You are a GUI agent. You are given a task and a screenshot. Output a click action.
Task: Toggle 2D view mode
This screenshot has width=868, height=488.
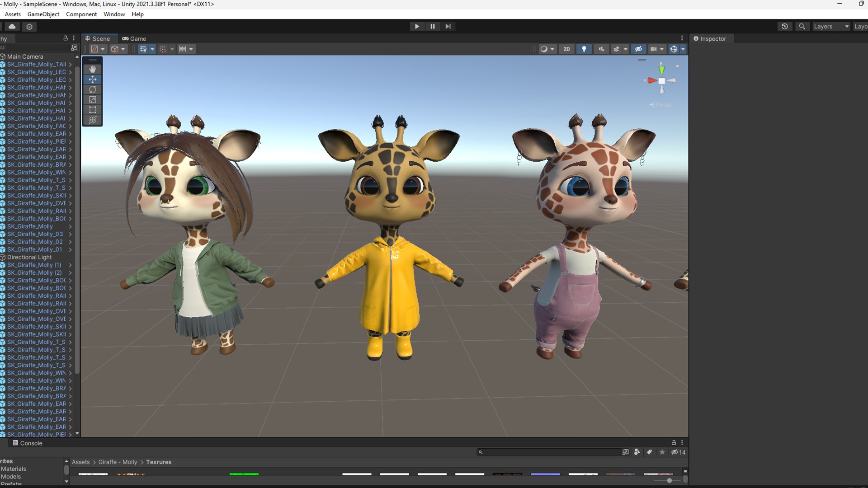coord(566,49)
